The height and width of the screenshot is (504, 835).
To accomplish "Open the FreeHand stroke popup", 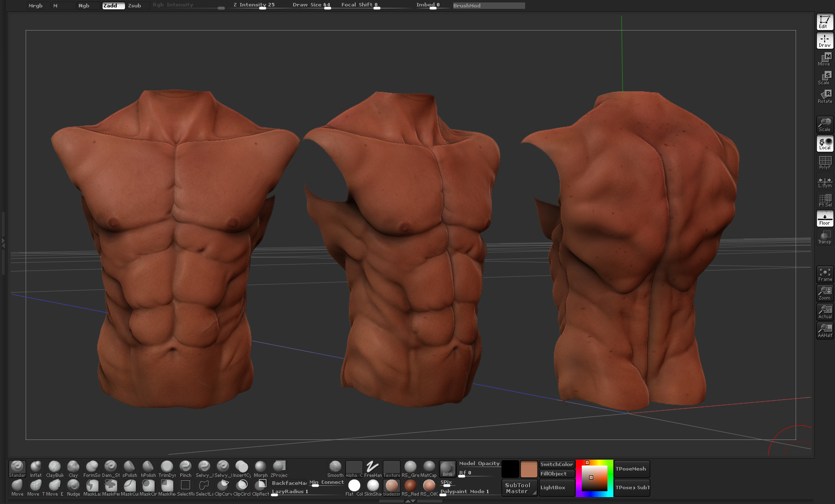I will pyautogui.click(x=373, y=469).
